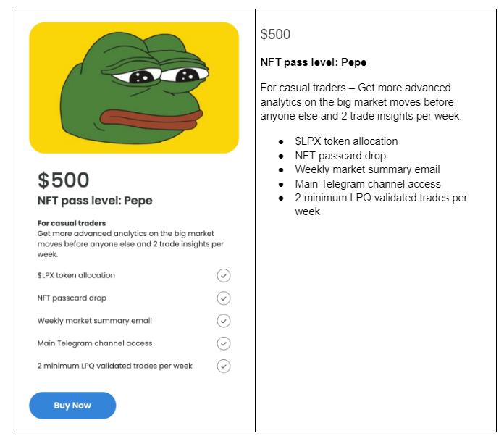This screenshot has height=436, width=504.
Task: Click the 2 minimum LPQ validated trades checkmark
Action: (x=223, y=366)
